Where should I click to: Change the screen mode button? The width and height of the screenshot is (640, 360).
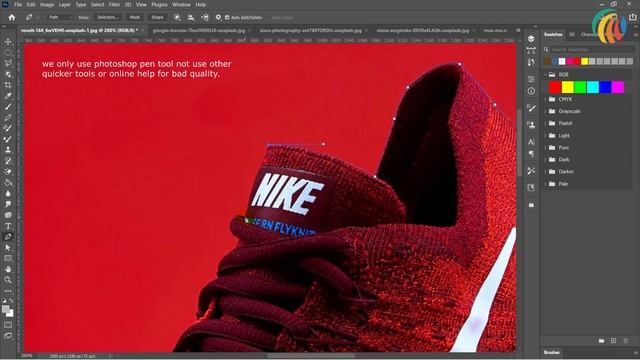pos(8,336)
